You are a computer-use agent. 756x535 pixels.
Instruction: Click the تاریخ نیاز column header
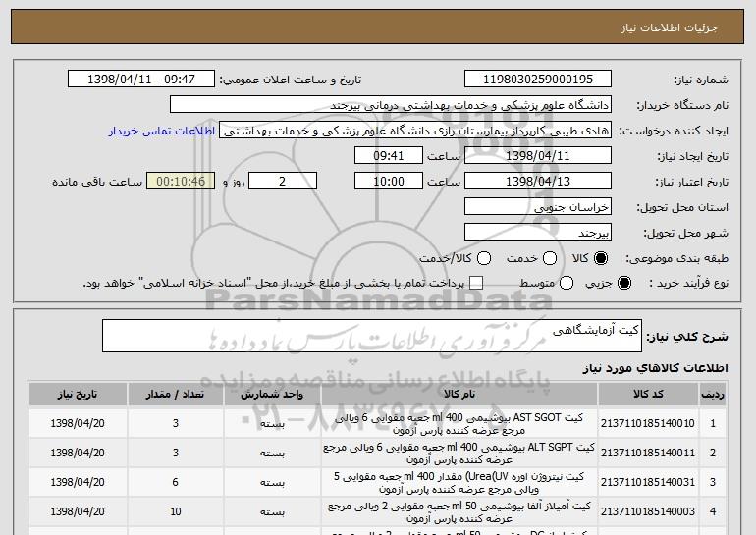[x=78, y=395]
